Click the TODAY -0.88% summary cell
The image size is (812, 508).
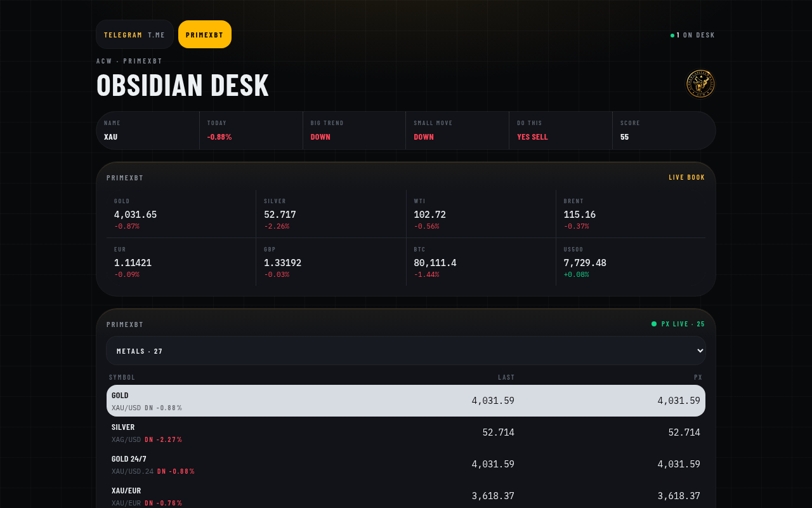pos(251,130)
